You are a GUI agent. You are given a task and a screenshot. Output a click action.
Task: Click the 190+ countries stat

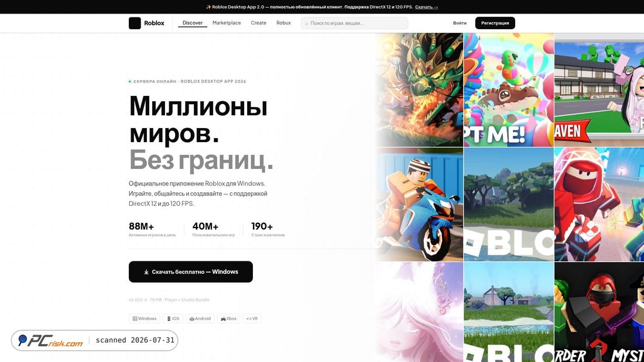pos(268,229)
